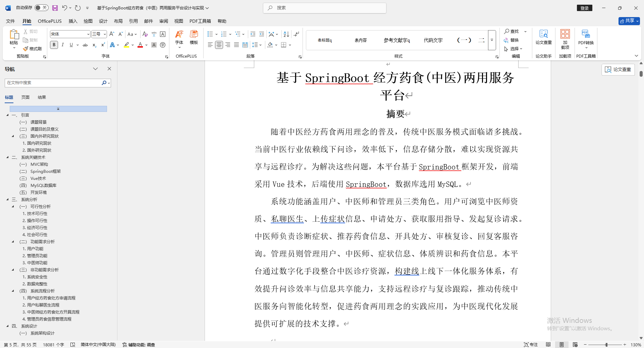
Task: Click the text highlight color button
Action: pos(126,45)
